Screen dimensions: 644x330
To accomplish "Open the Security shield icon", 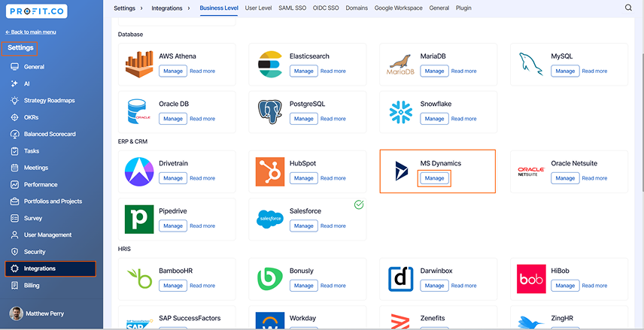I will pyautogui.click(x=15, y=252).
